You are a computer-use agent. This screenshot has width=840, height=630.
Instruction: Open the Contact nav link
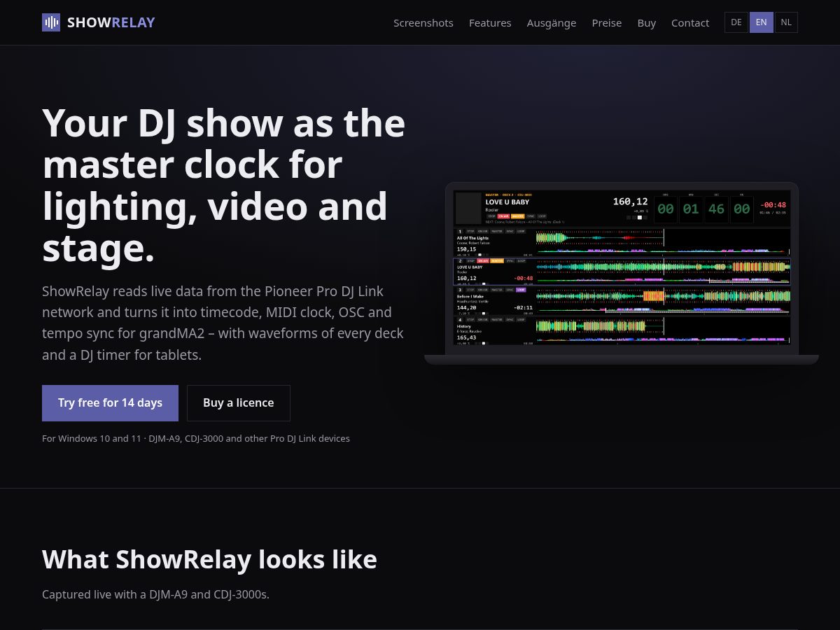(x=690, y=22)
